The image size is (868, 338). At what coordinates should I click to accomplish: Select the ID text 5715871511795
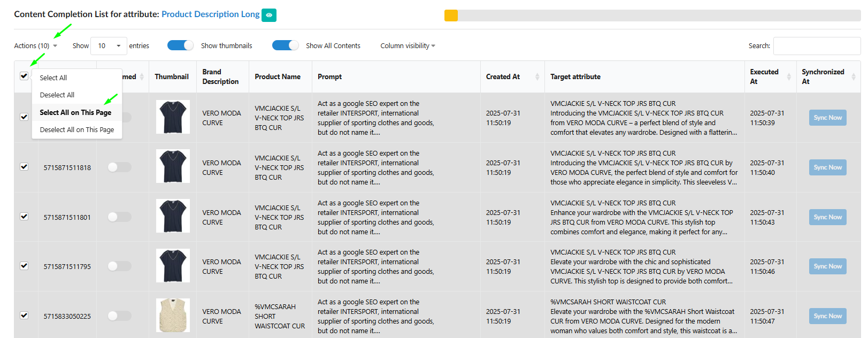67,267
